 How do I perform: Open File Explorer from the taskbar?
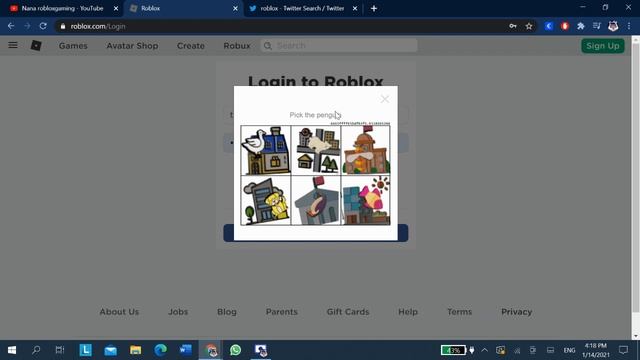coord(136,350)
